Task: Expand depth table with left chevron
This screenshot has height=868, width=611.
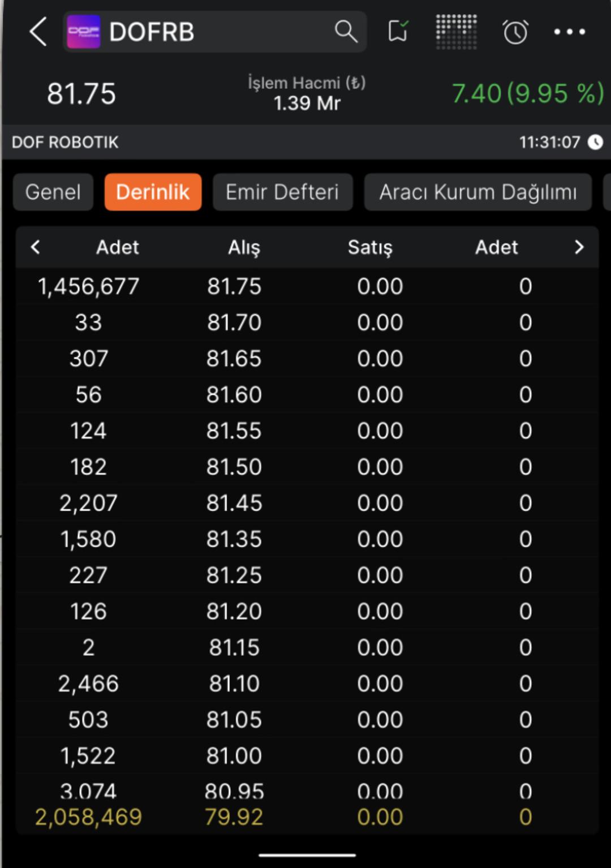Action: (x=36, y=247)
